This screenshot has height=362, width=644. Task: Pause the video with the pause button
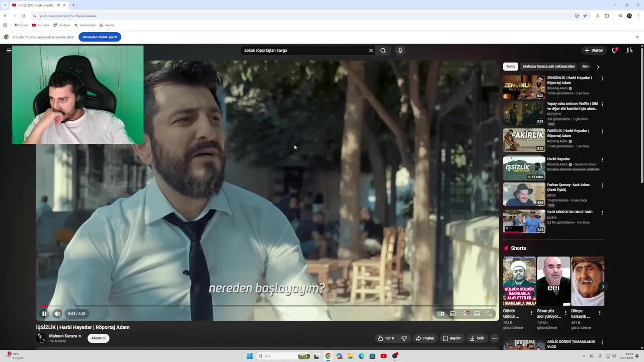coord(44,314)
